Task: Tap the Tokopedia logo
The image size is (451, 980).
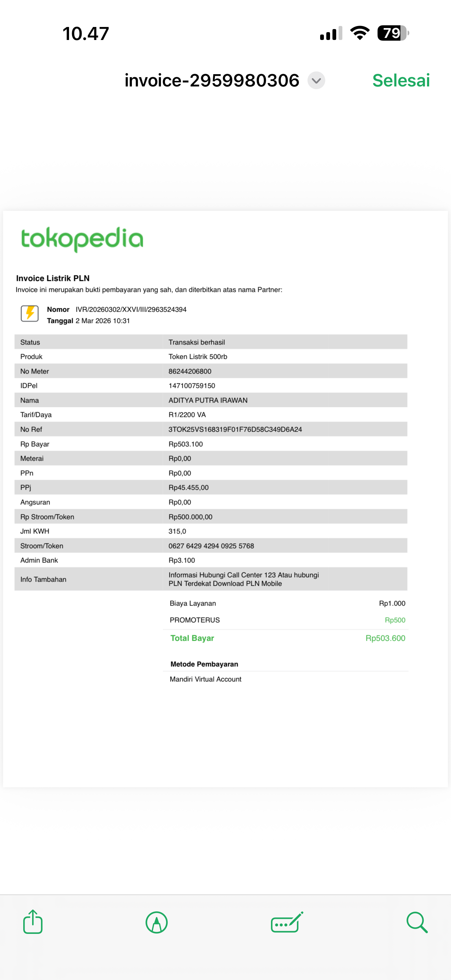Action: [82, 239]
